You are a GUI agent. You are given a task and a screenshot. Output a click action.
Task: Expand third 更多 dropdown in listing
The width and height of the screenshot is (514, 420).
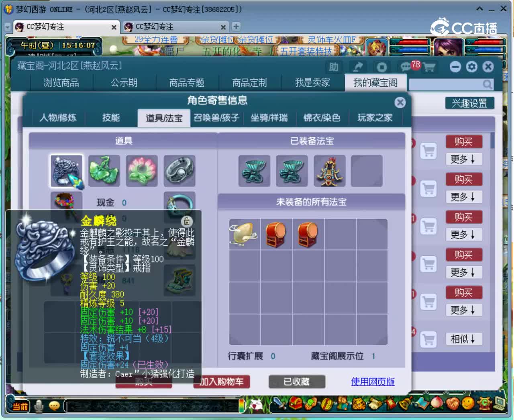point(464,234)
